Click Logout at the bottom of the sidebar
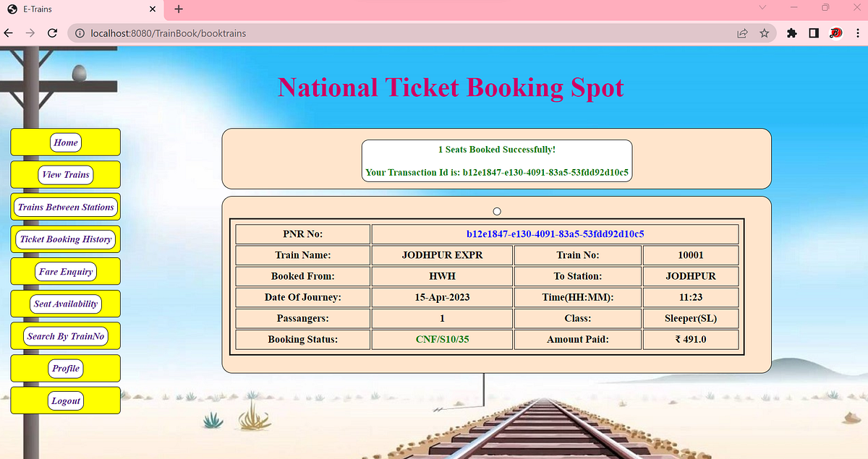The image size is (868, 459). point(65,400)
